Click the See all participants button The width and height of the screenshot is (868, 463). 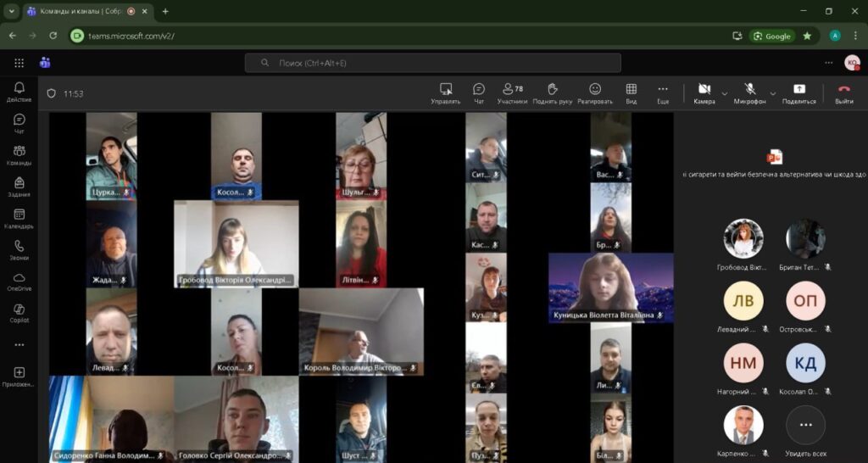pos(805,427)
